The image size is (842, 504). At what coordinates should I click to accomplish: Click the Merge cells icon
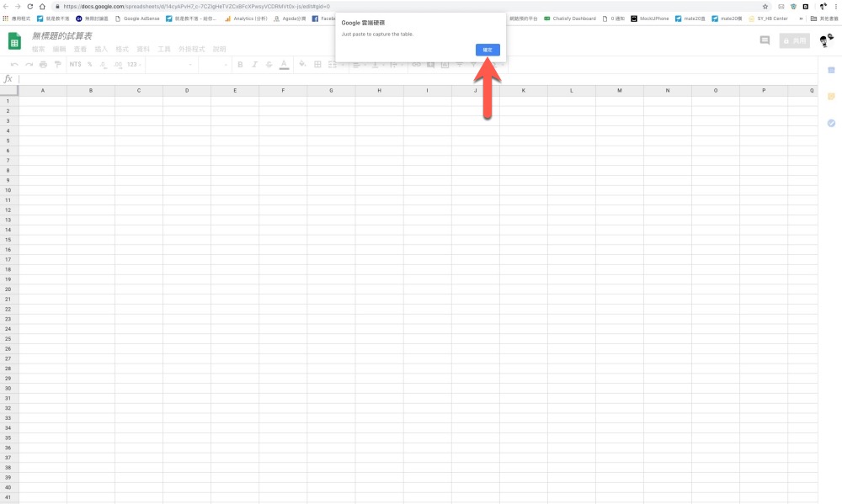(333, 65)
